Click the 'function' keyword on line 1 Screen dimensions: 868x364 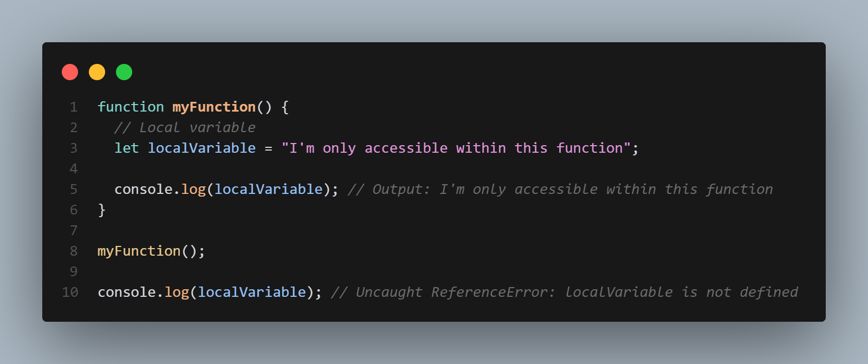pyautogui.click(x=131, y=107)
